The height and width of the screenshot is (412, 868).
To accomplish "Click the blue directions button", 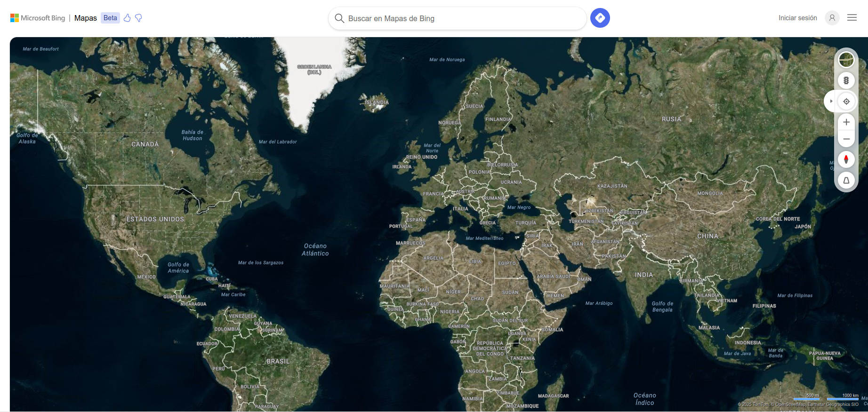I will point(600,18).
